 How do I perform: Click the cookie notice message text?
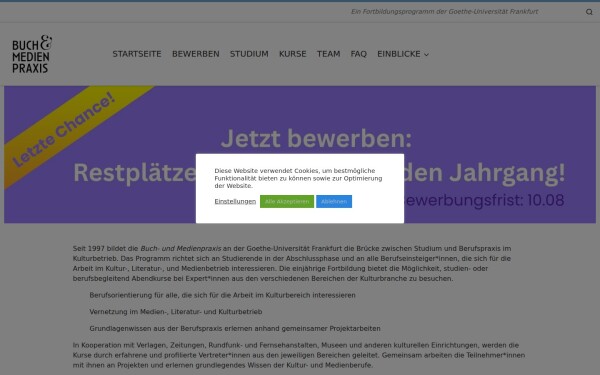298,178
